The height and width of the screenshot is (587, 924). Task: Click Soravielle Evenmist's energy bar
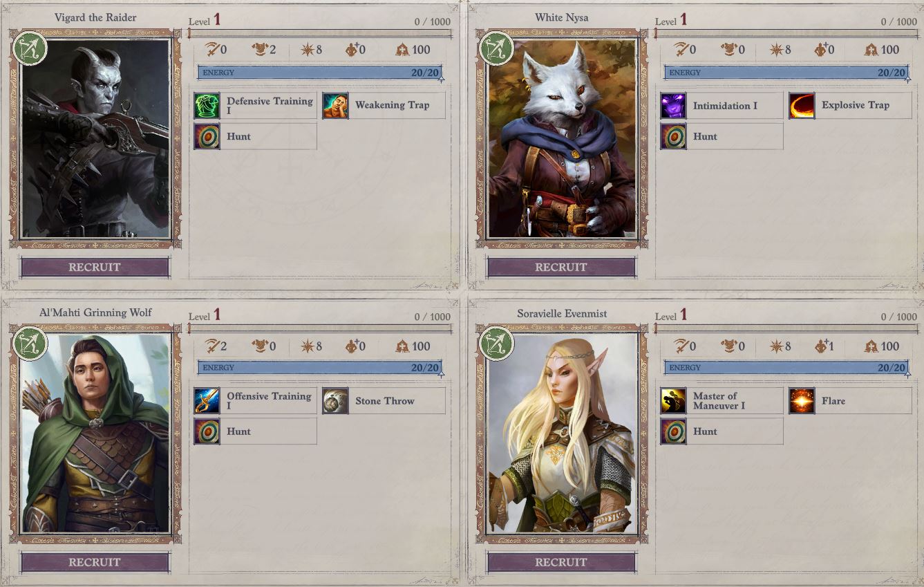pos(786,368)
